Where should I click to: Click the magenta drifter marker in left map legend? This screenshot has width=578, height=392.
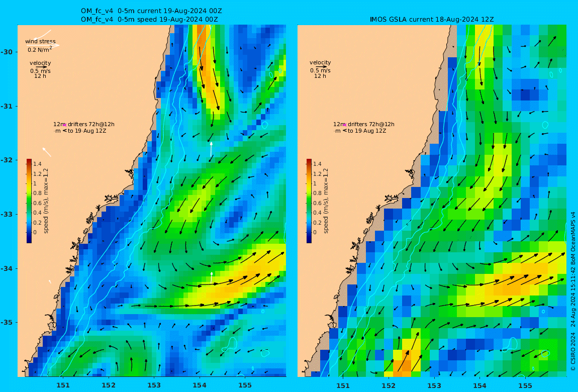click(x=64, y=125)
